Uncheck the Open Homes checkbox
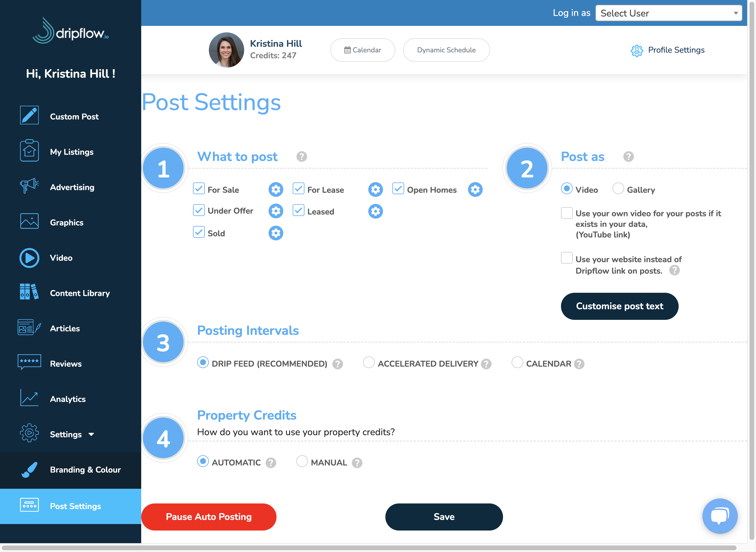Screen dimensions: 756x552 (398, 188)
